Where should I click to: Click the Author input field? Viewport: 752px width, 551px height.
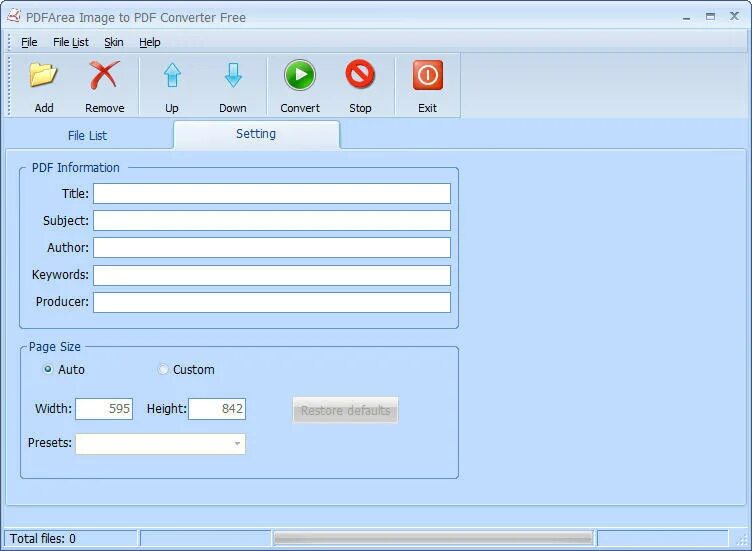click(272, 247)
